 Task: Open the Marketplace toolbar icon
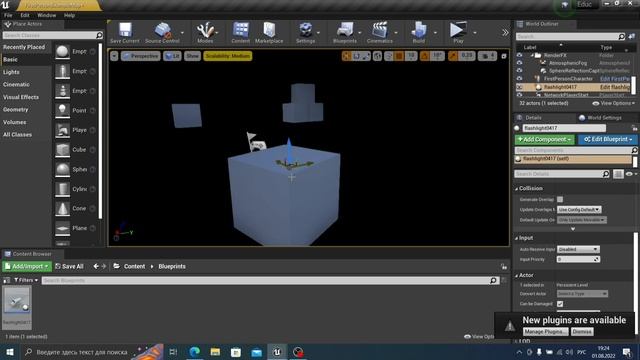[x=269, y=29]
